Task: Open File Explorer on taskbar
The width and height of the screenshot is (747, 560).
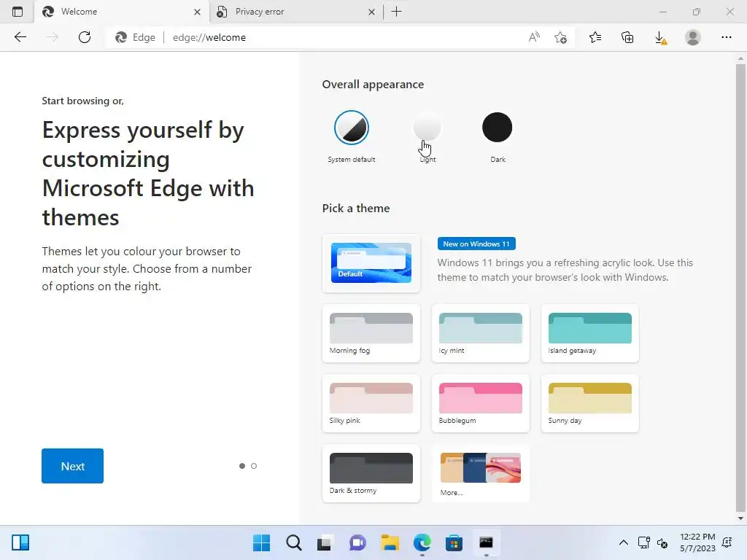Action: pyautogui.click(x=390, y=542)
